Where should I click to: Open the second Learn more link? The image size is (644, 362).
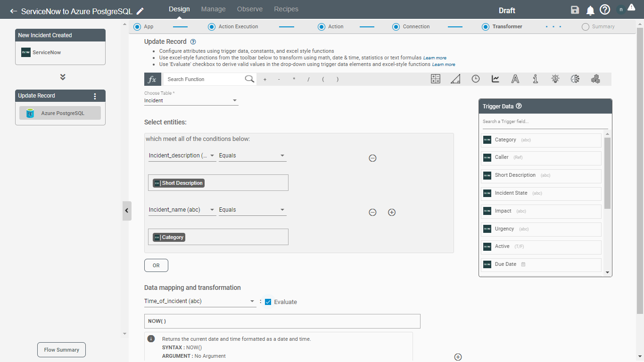point(444,65)
